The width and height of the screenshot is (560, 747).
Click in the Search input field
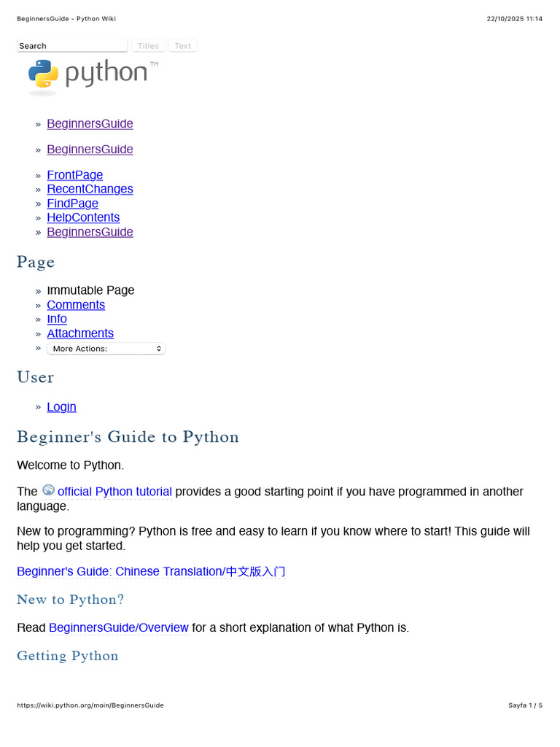pos(71,46)
